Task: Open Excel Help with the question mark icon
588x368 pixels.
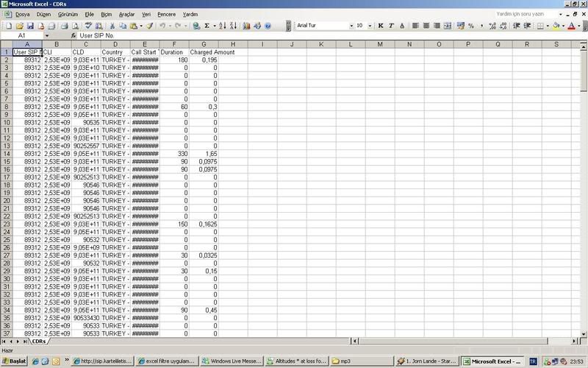Action: [x=268, y=26]
